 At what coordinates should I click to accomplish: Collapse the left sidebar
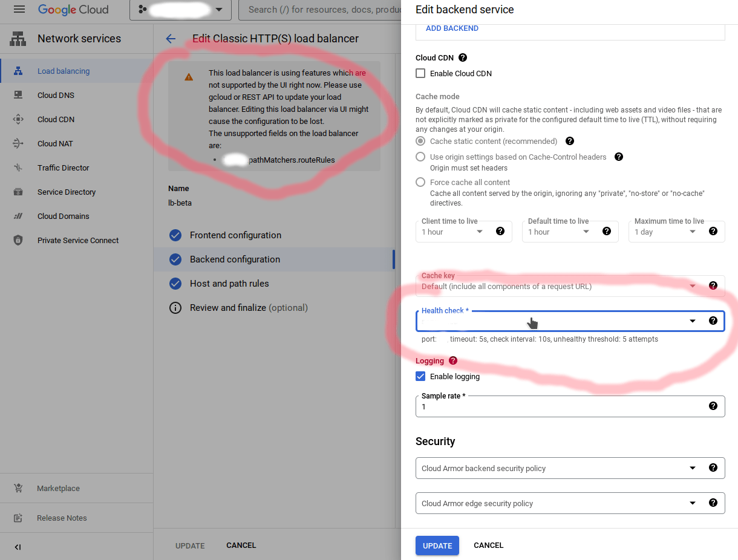click(x=17, y=547)
